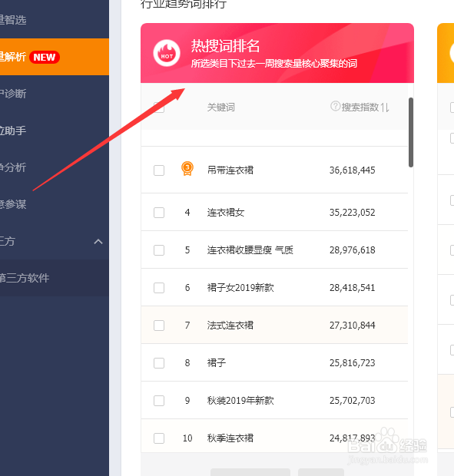Click keyword 法式连衣裙
454x476 pixels.
230,326
